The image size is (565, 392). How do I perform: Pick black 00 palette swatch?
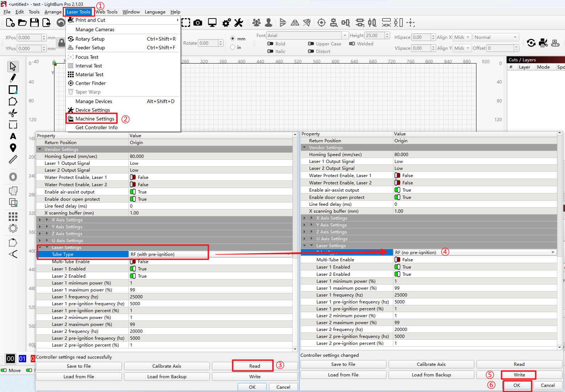(11, 359)
